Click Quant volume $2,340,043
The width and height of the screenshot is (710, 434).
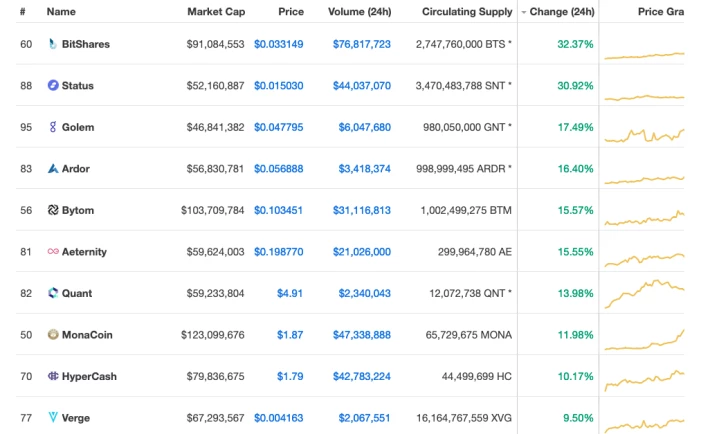(x=365, y=293)
